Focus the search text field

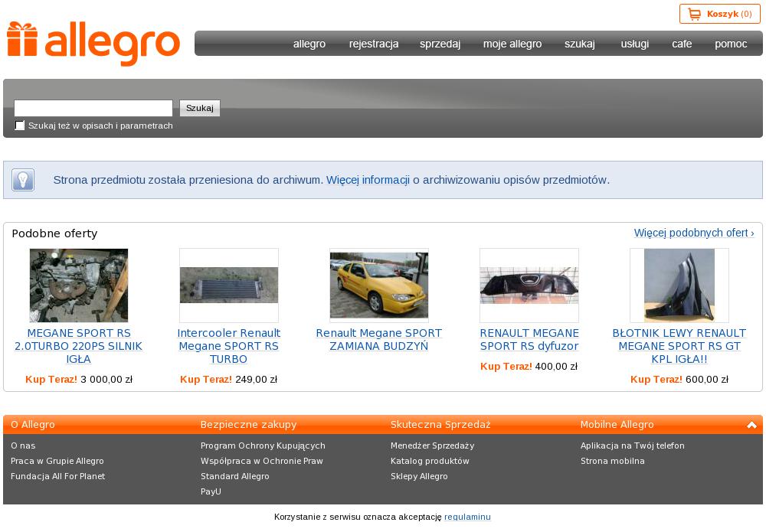(x=93, y=108)
